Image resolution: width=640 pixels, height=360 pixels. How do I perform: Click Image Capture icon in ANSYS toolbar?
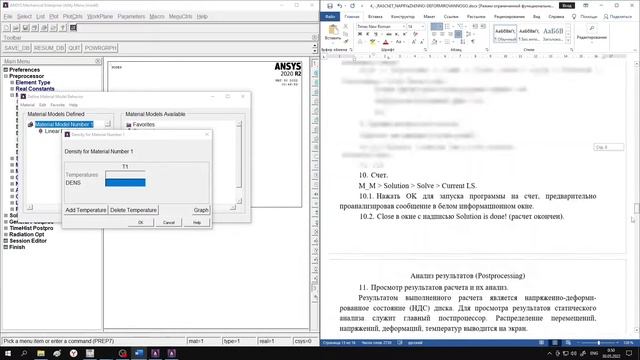click(44, 28)
